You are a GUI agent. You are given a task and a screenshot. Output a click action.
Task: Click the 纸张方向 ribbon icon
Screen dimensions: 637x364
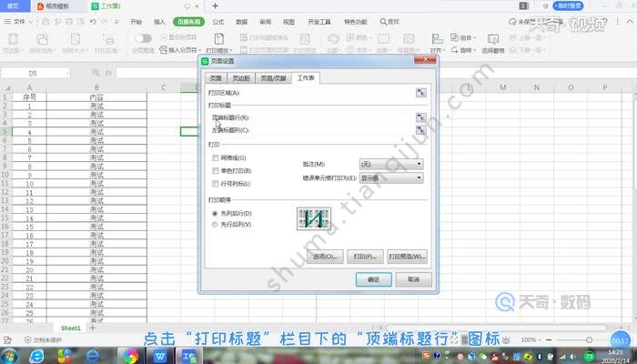click(42, 39)
